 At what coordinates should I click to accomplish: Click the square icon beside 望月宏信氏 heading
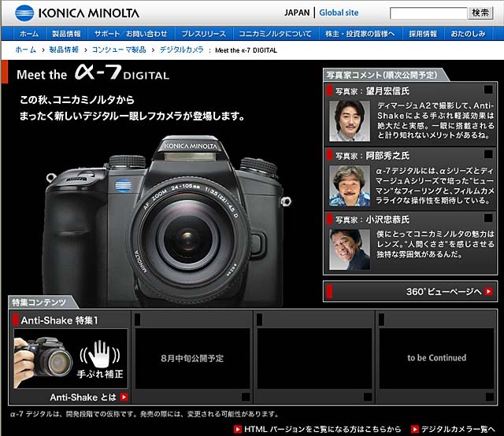488,89
